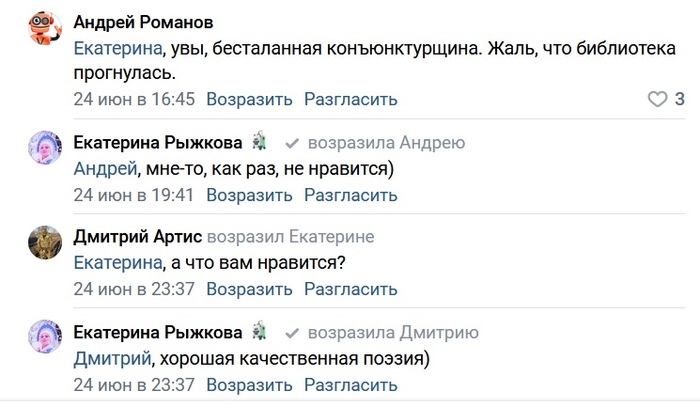The width and height of the screenshot is (700, 407).
Task: Click the checkmark before "возразила Андрею"
Action: coord(292,143)
